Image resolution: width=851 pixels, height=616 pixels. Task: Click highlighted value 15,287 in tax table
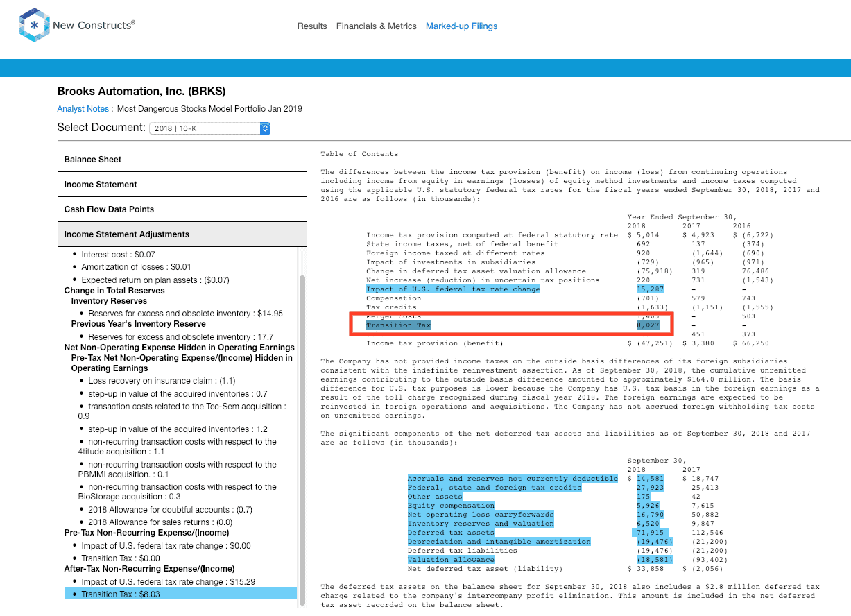(x=650, y=289)
